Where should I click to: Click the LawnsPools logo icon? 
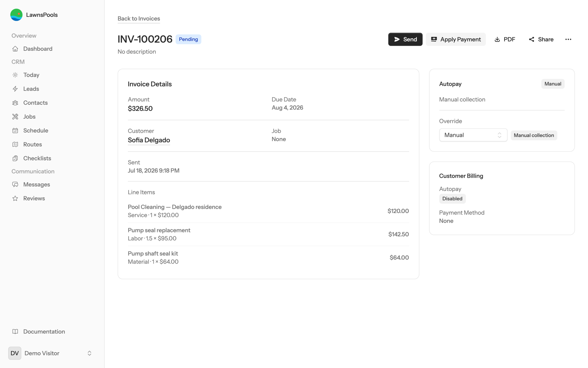click(16, 15)
